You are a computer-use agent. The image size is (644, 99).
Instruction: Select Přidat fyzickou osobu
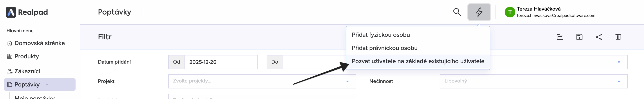point(380,35)
